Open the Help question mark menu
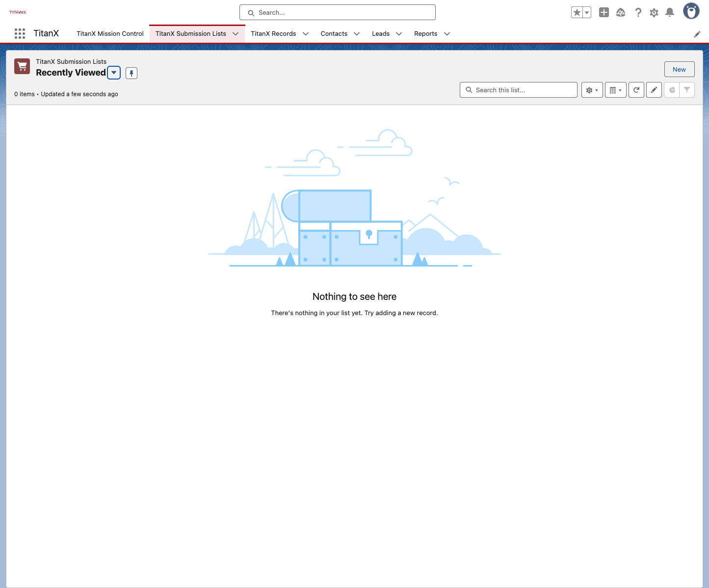Image resolution: width=709 pixels, height=588 pixels. click(638, 13)
